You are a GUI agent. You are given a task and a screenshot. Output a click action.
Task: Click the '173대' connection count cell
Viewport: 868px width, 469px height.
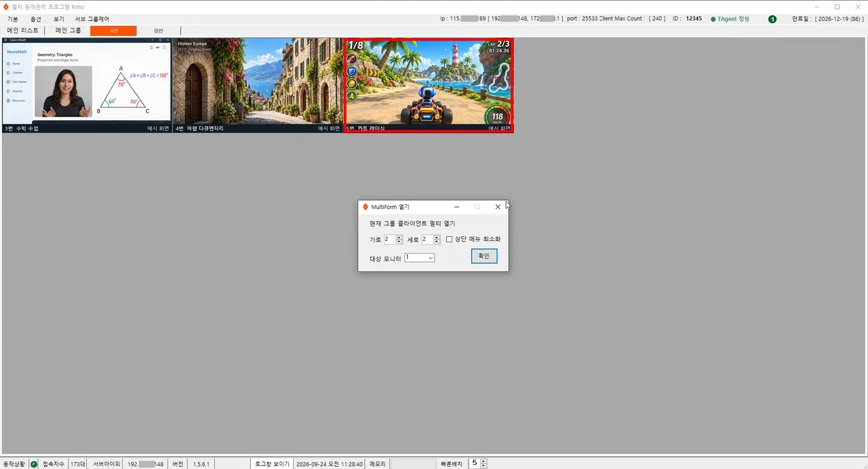78,464
